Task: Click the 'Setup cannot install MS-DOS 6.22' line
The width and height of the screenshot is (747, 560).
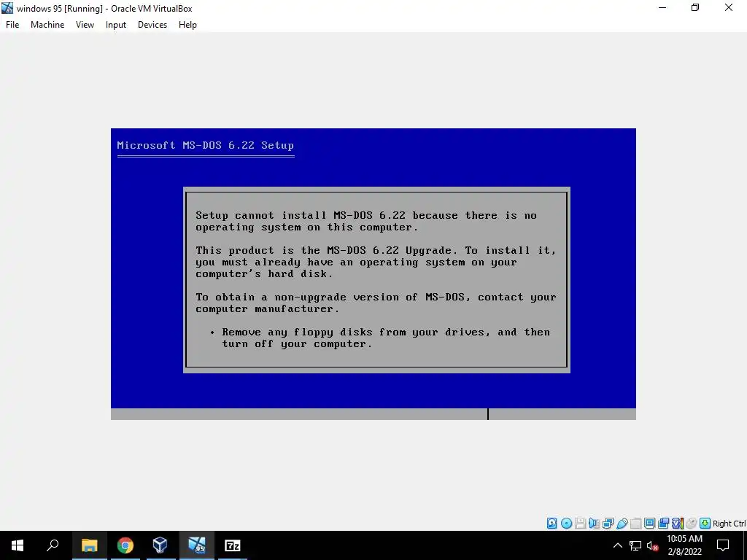Action: coord(366,215)
